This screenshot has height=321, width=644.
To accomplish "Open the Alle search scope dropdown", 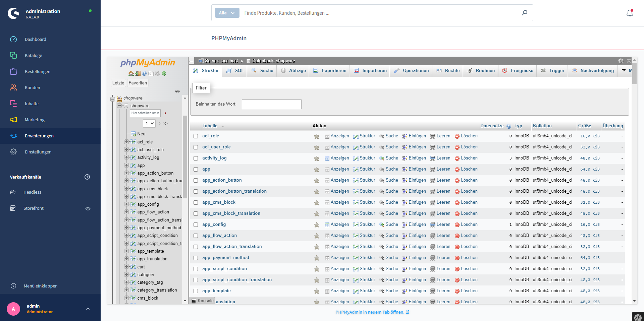I will tap(227, 13).
